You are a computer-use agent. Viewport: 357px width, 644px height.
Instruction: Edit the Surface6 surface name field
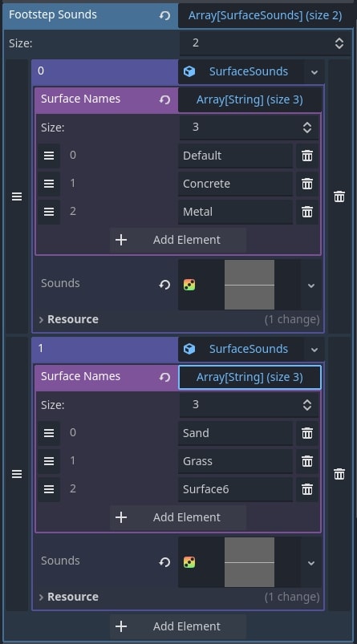tap(235, 489)
